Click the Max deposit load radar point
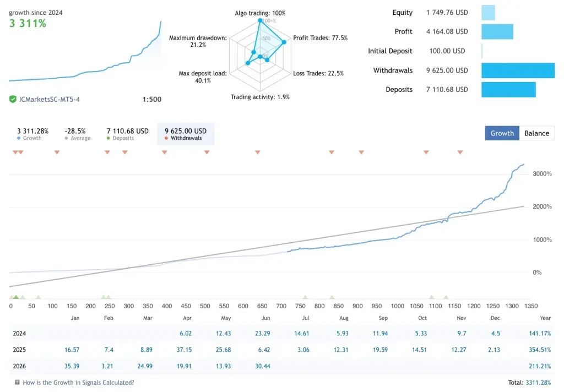The width and height of the screenshot is (564, 392). pos(247,63)
